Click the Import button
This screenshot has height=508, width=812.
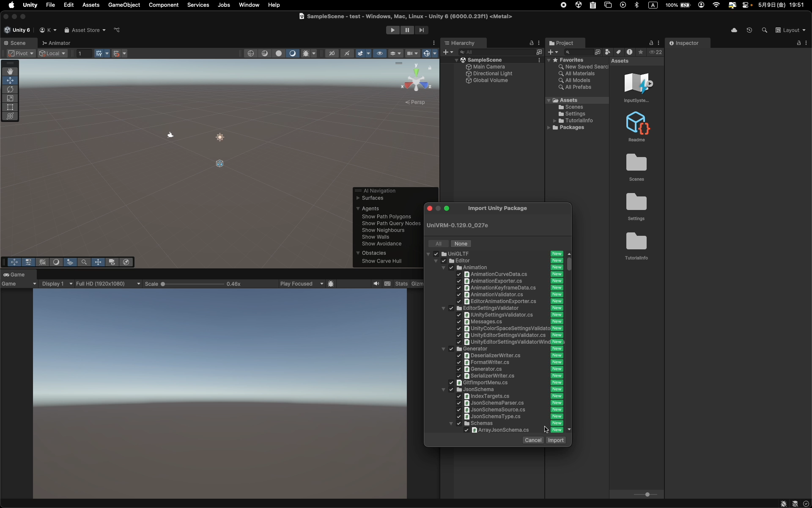pos(556,440)
